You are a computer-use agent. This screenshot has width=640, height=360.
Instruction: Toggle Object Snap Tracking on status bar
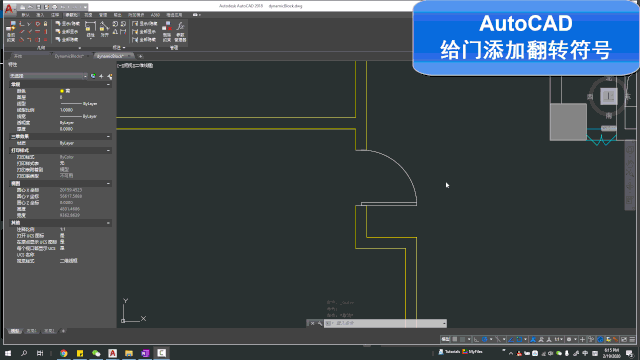[x=511, y=339]
